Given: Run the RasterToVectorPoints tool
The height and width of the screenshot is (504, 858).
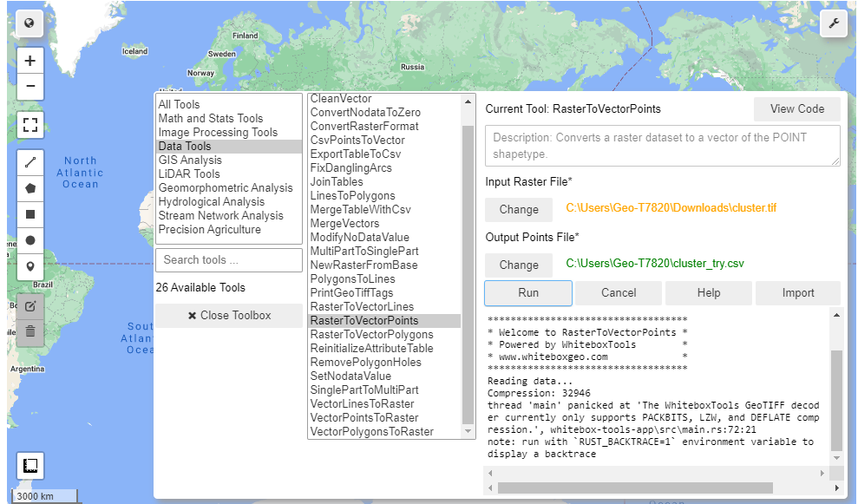Looking at the screenshot, I should coord(527,293).
